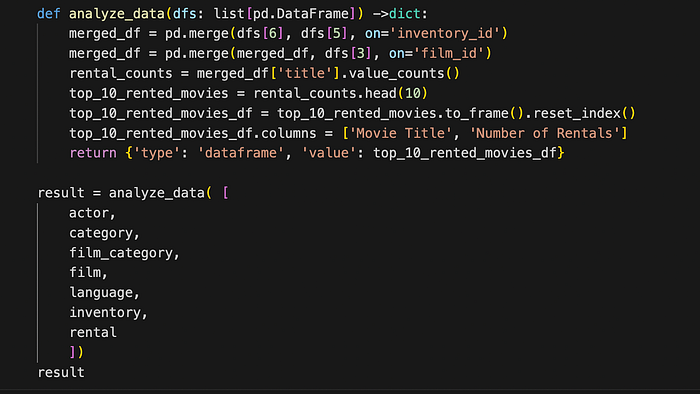Click the final standalone result line
The width and height of the screenshot is (700, 394).
(x=61, y=372)
